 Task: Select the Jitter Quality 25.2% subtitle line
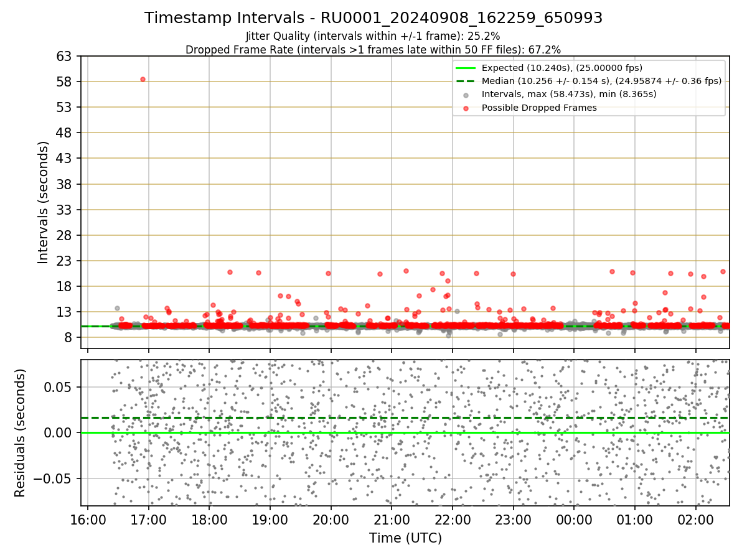coord(374,36)
